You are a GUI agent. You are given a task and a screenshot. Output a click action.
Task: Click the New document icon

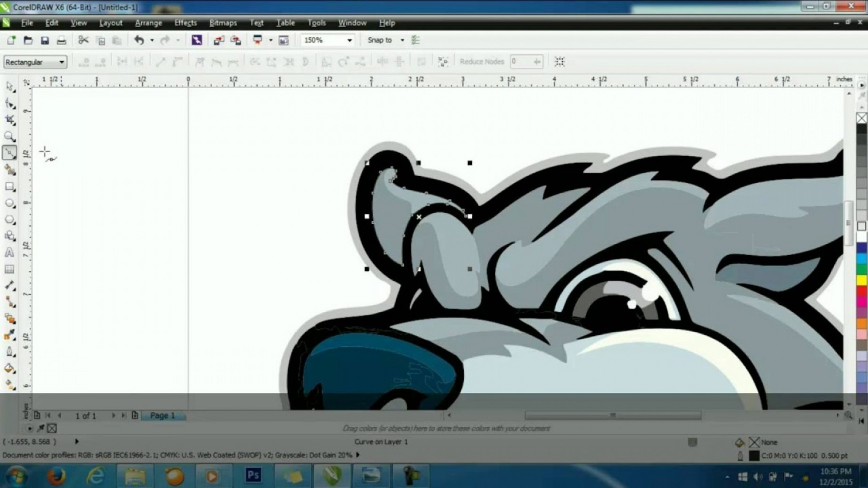pos(11,41)
